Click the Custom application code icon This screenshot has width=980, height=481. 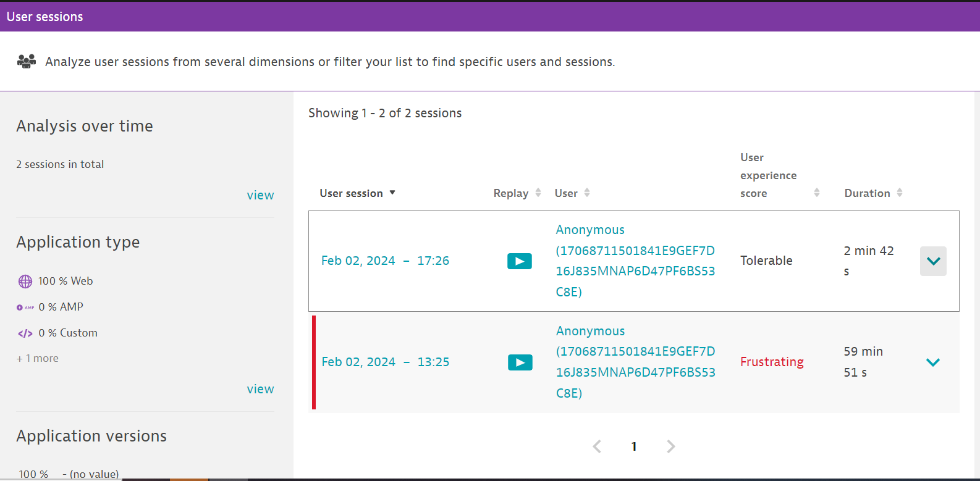pyautogui.click(x=25, y=333)
